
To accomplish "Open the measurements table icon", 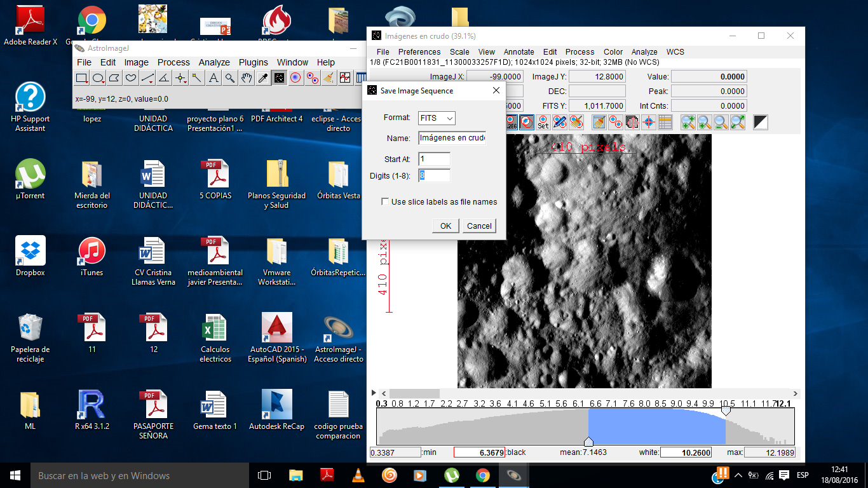I will pyautogui.click(x=665, y=122).
